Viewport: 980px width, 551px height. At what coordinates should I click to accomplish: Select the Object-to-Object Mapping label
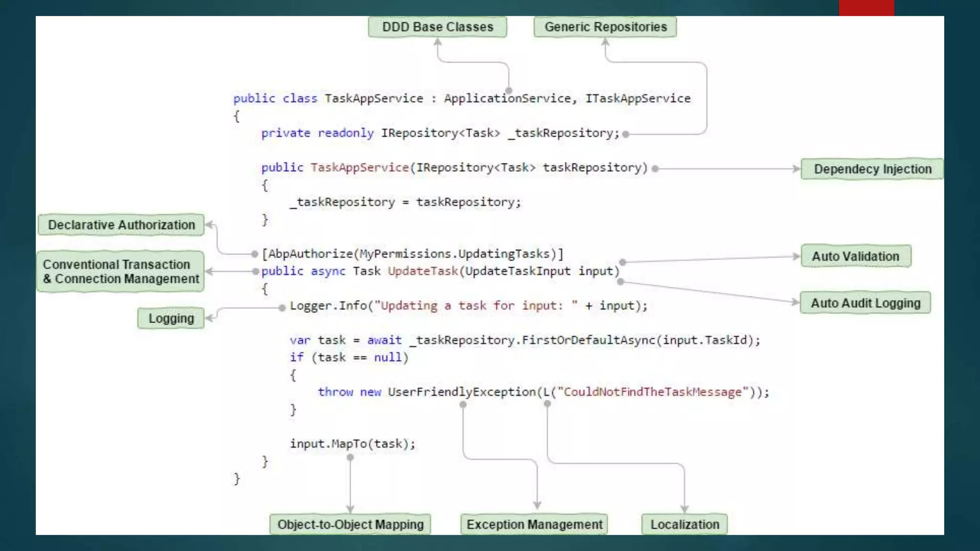[x=350, y=524]
